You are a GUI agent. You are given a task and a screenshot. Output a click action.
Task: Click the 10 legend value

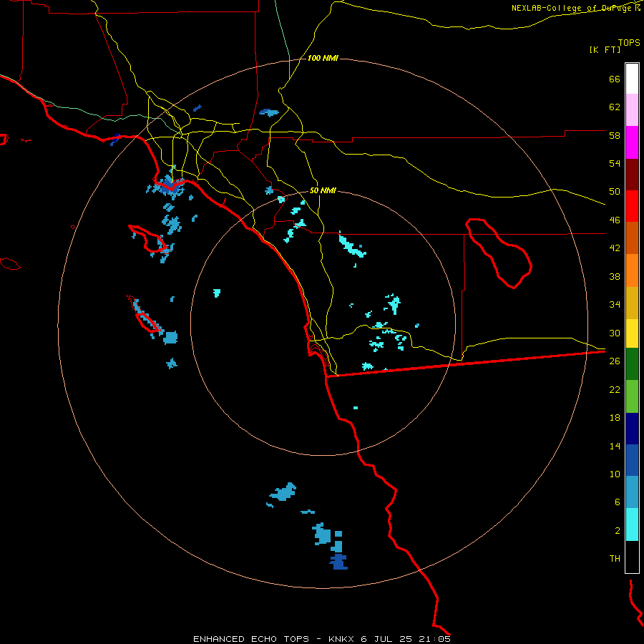click(615, 474)
